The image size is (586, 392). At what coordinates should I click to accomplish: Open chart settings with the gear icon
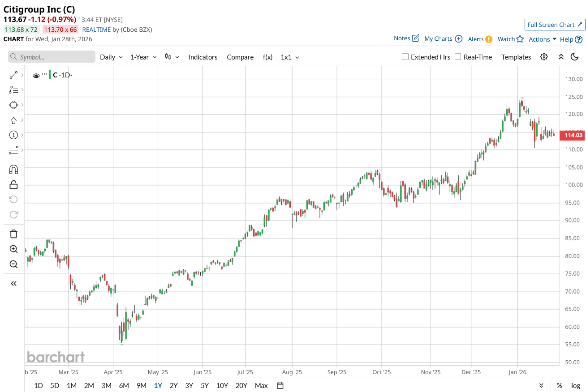[544, 57]
